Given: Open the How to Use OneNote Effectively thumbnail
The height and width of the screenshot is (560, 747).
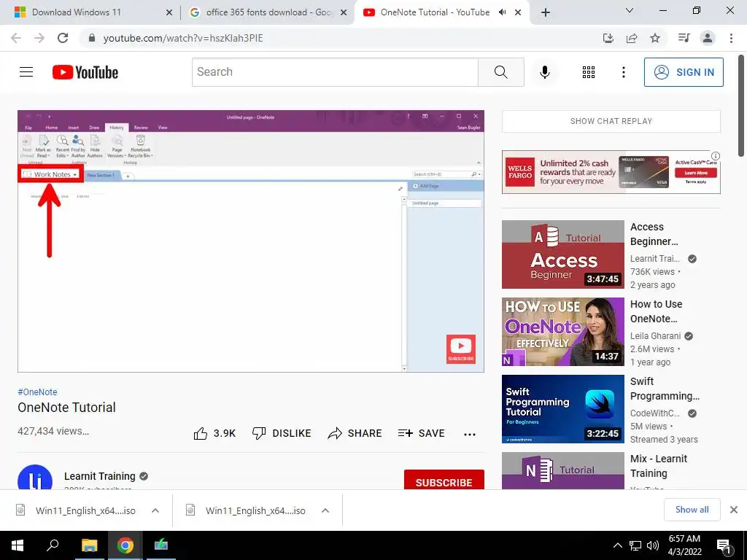Looking at the screenshot, I should coord(562,332).
